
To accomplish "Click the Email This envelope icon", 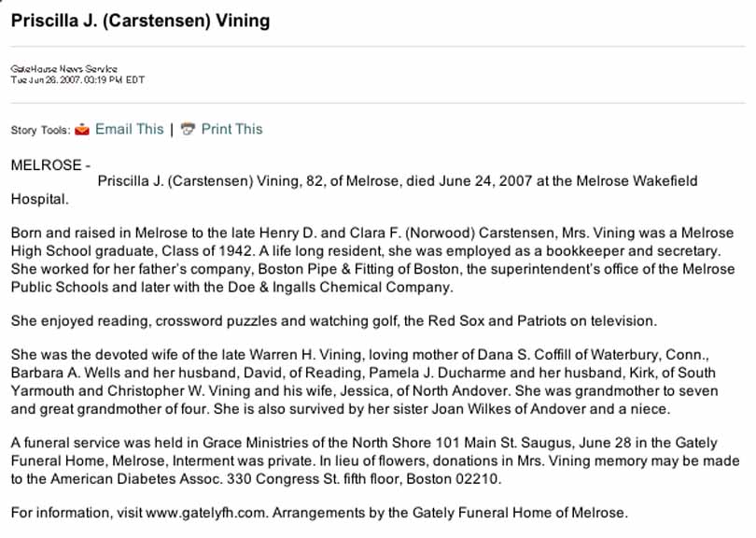I will pyautogui.click(x=82, y=129).
